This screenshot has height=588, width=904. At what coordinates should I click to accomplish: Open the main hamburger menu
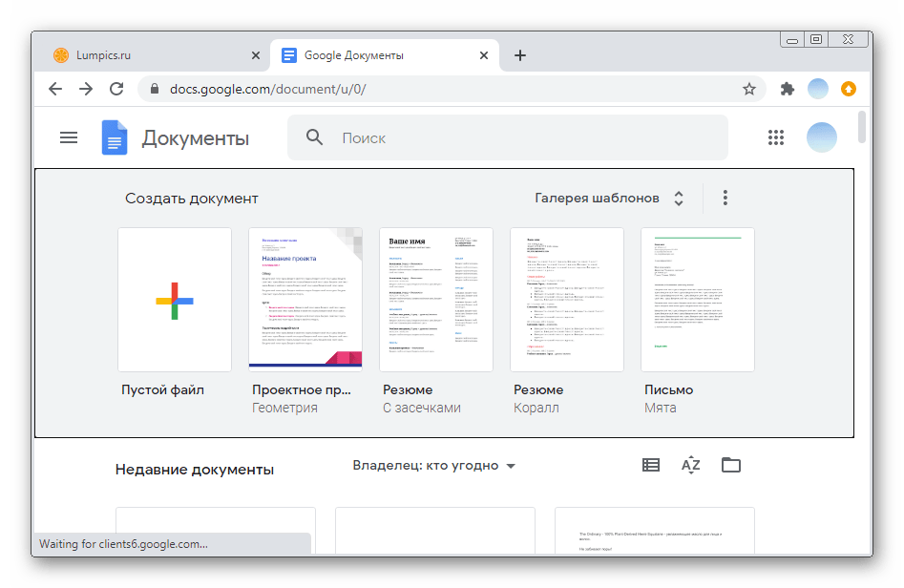pyautogui.click(x=69, y=137)
